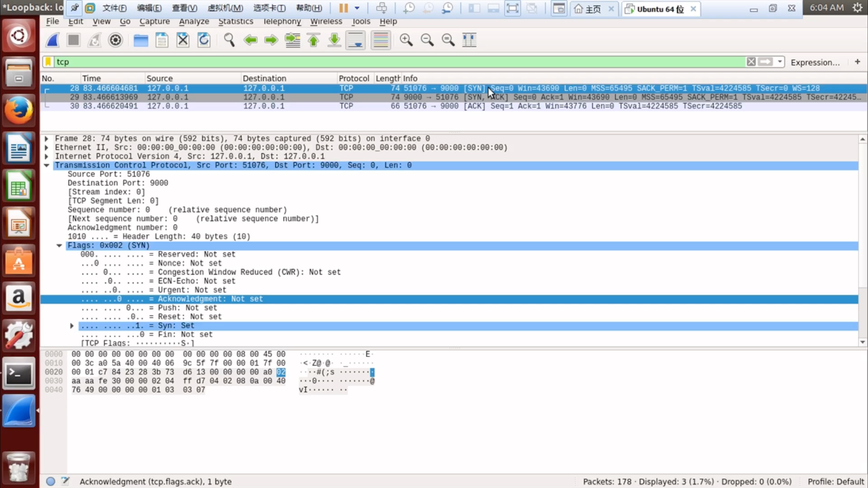This screenshot has height=488, width=868.
Task: Start capture with the shark fin icon
Action: click(52, 40)
